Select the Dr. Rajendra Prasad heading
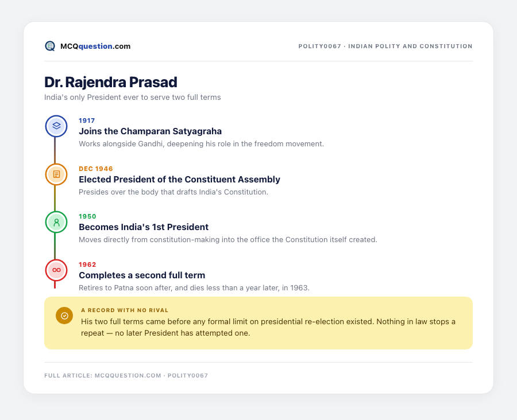 pyautogui.click(x=111, y=82)
